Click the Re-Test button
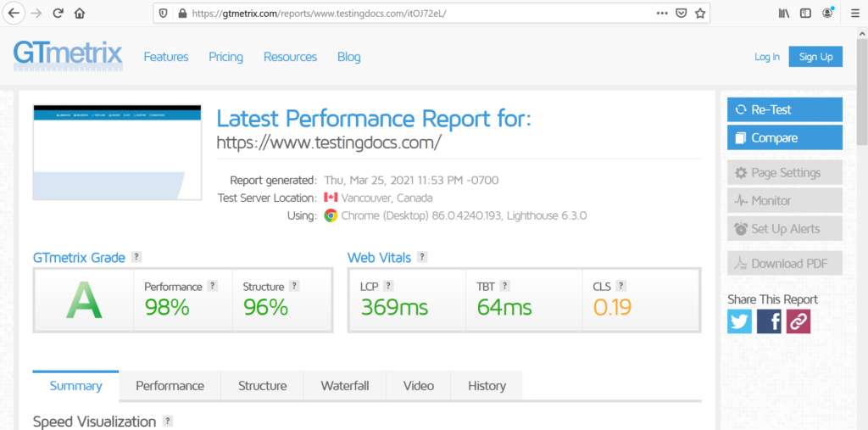This screenshot has height=430, width=868. point(785,109)
